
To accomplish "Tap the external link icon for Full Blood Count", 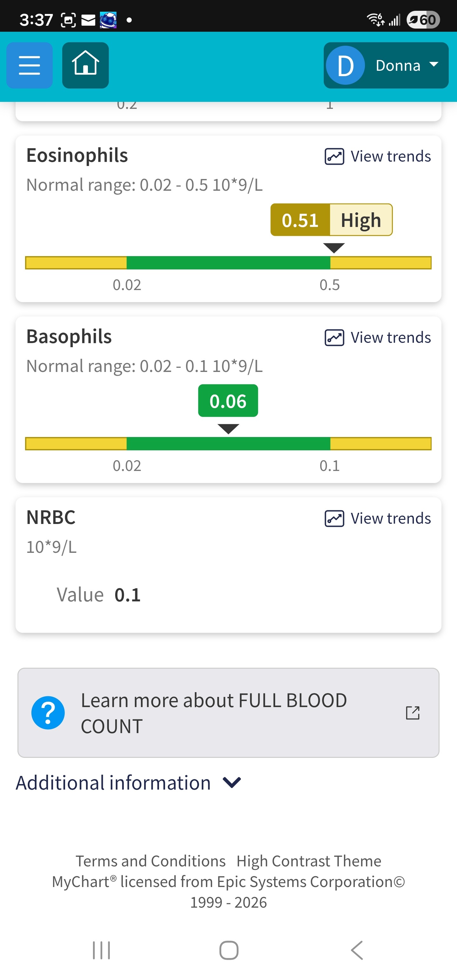I will tap(413, 712).
